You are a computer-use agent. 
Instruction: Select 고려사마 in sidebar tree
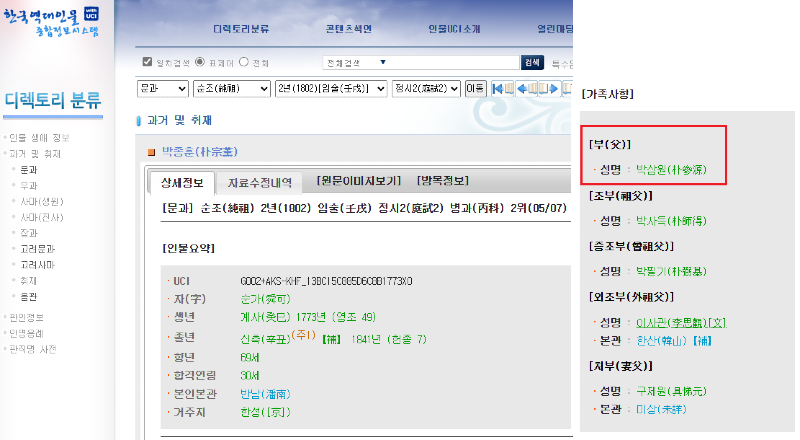37,265
